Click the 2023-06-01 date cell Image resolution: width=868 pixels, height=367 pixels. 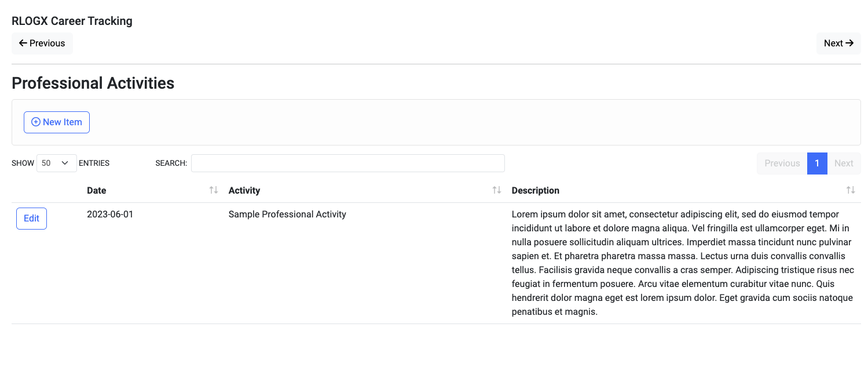pos(110,215)
